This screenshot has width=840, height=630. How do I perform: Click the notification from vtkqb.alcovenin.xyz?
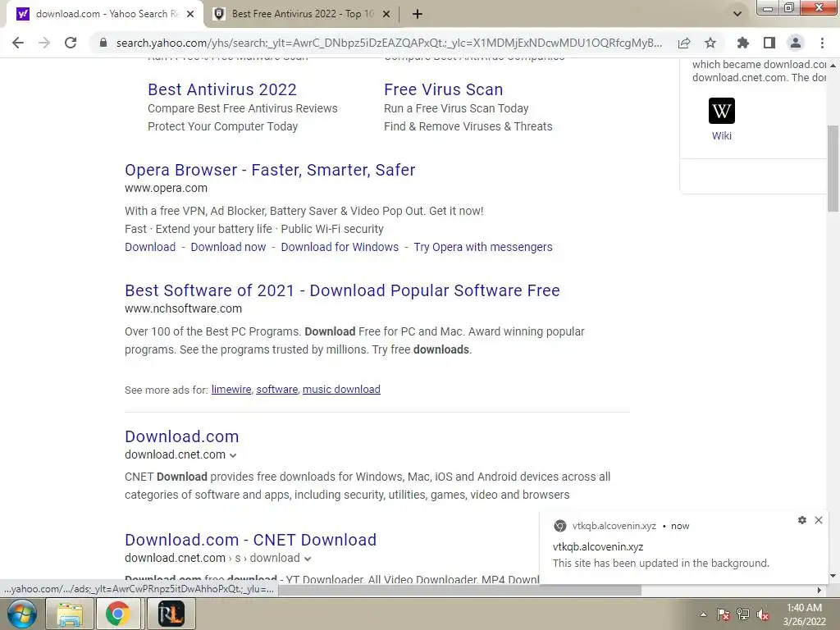point(684,547)
